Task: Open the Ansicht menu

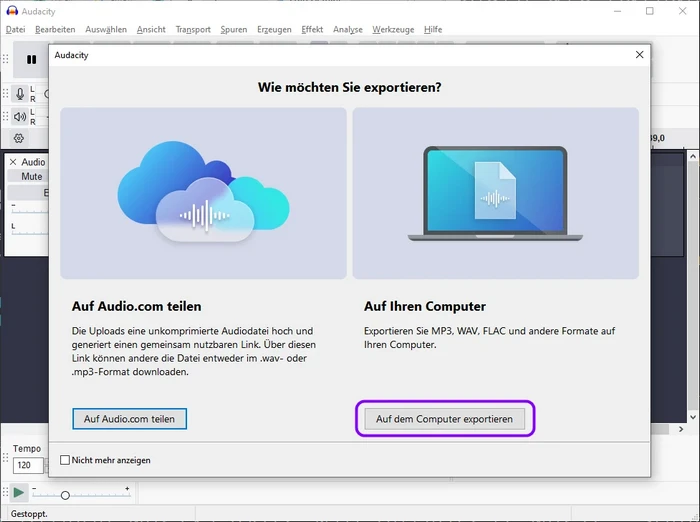Action: point(151,29)
